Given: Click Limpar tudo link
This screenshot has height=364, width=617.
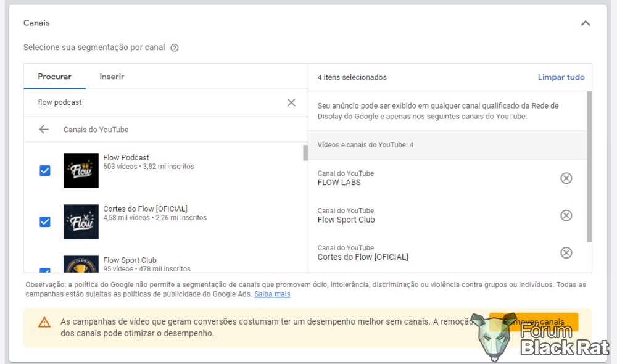Looking at the screenshot, I should coord(561,77).
